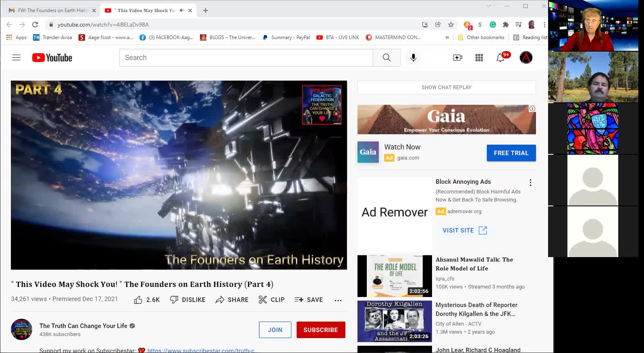This screenshot has width=644, height=353.
Task: Go back with the browser back arrow
Action: [9, 25]
